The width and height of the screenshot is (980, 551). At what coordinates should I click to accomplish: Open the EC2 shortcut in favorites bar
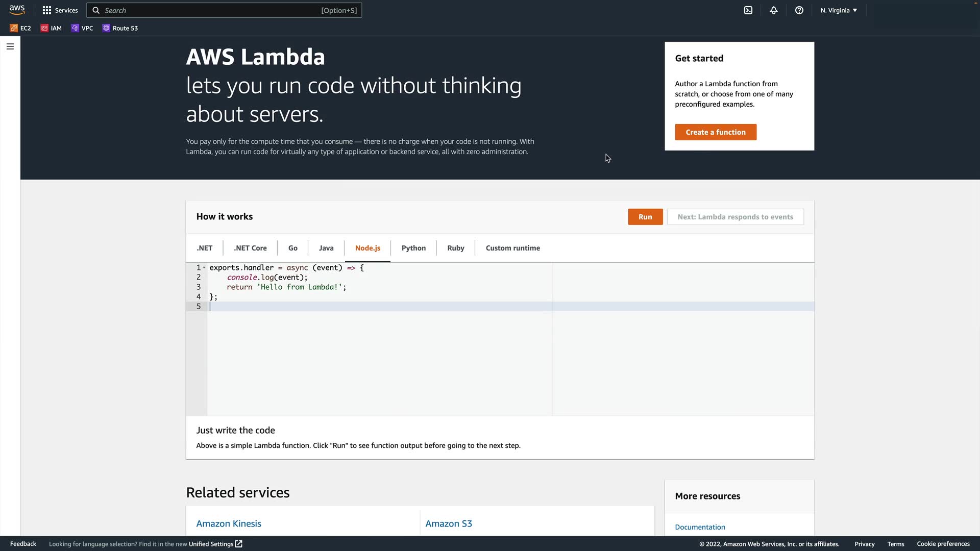tap(20, 28)
